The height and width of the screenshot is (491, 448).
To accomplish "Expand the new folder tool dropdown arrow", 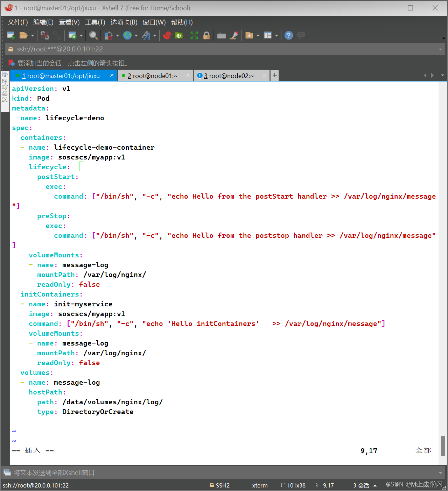I will click(258, 36).
